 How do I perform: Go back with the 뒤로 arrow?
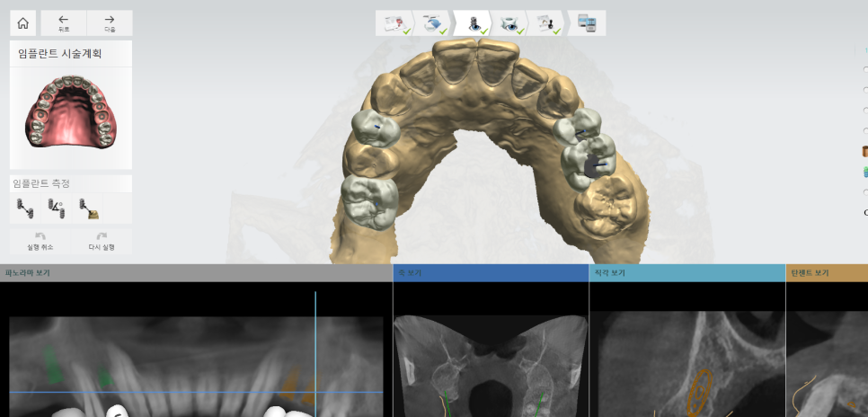click(63, 23)
